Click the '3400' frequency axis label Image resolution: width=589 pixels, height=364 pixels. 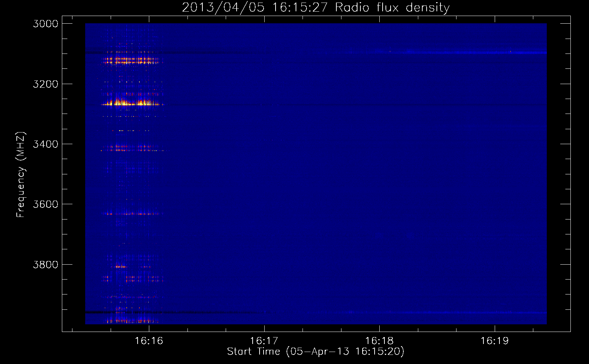tap(46, 144)
